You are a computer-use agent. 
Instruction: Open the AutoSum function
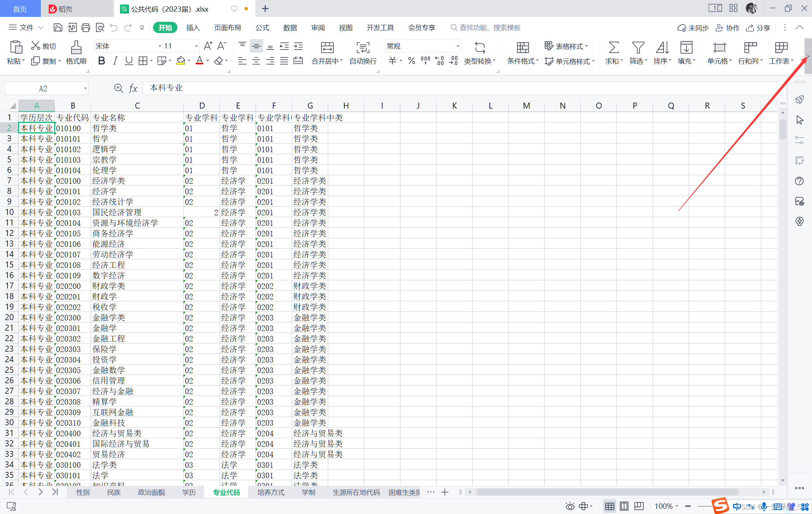[613, 53]
